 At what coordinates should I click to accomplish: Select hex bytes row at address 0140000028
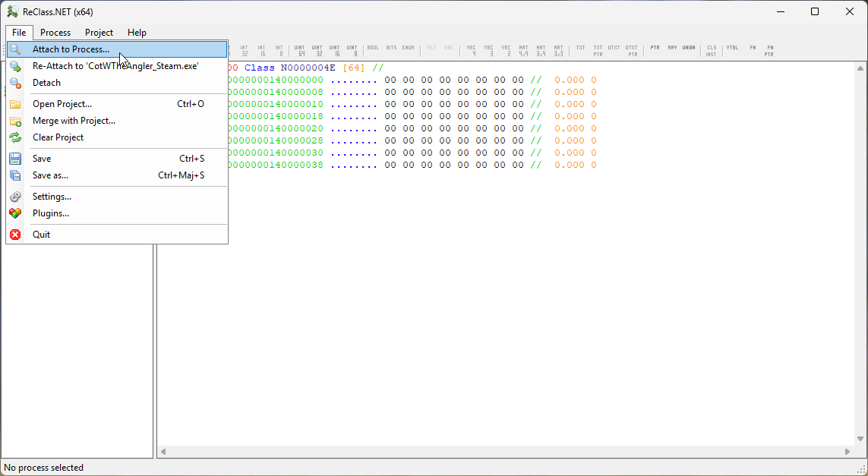tap(454, 141)
